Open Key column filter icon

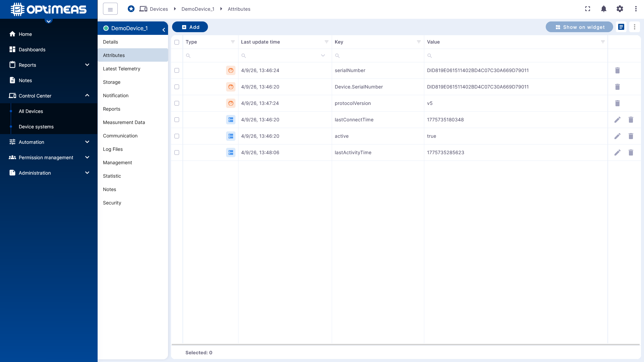pos(419,42)
